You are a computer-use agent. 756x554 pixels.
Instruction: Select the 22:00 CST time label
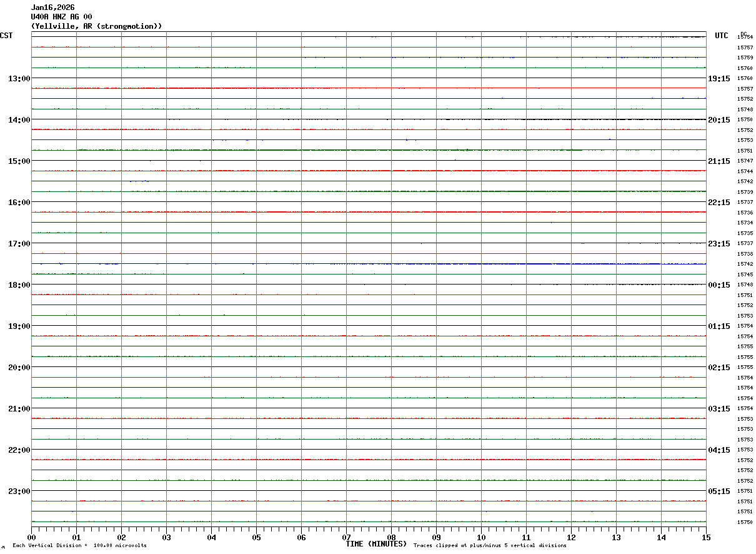[19, 450]
